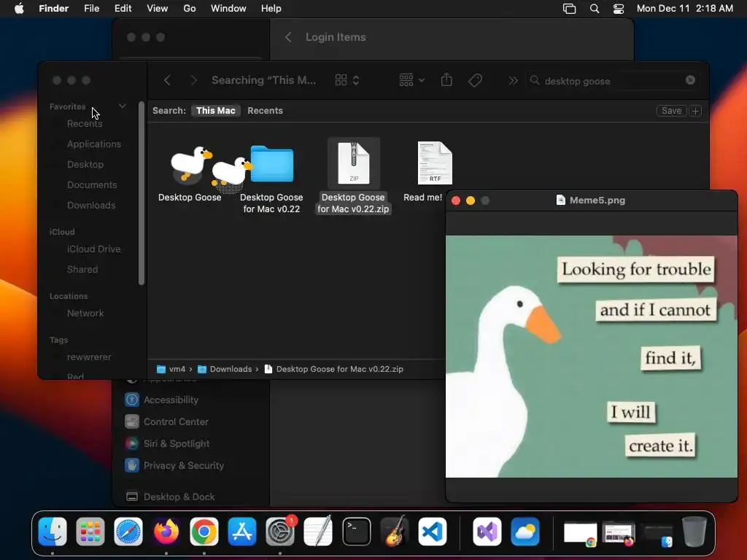
Task: Open Downloads in Finder sidebar
Action: 91,206
